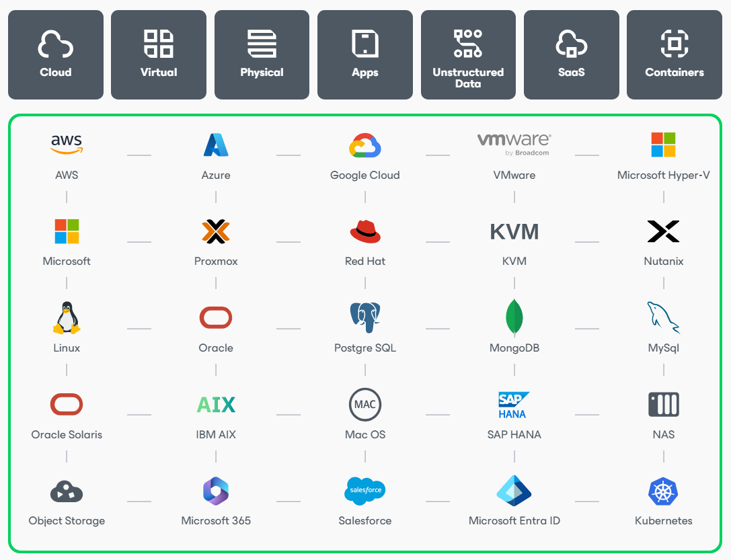Screen dimensions: 731x560
Task: Click the NAS storage icon
Action: 663,404
